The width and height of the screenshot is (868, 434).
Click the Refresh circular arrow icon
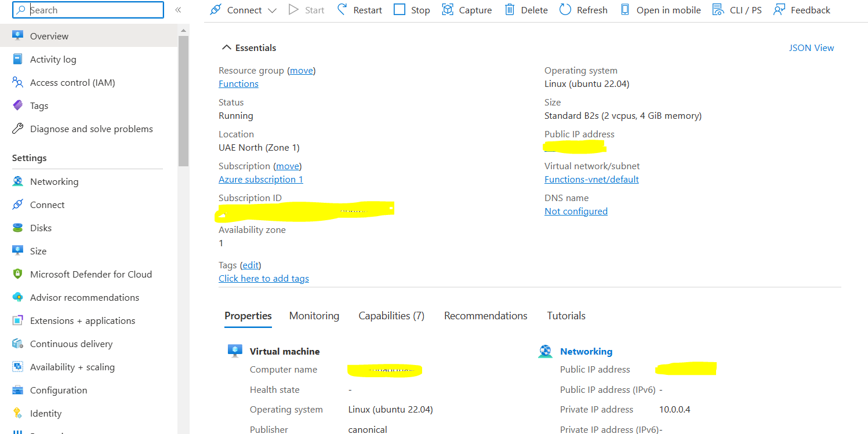click(565, 9)
